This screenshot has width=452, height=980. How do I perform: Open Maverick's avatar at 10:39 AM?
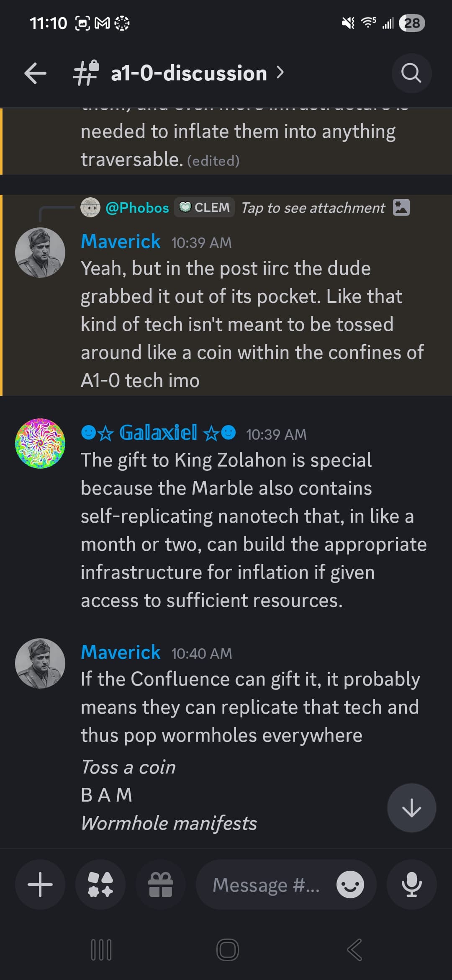click(40, 253)
